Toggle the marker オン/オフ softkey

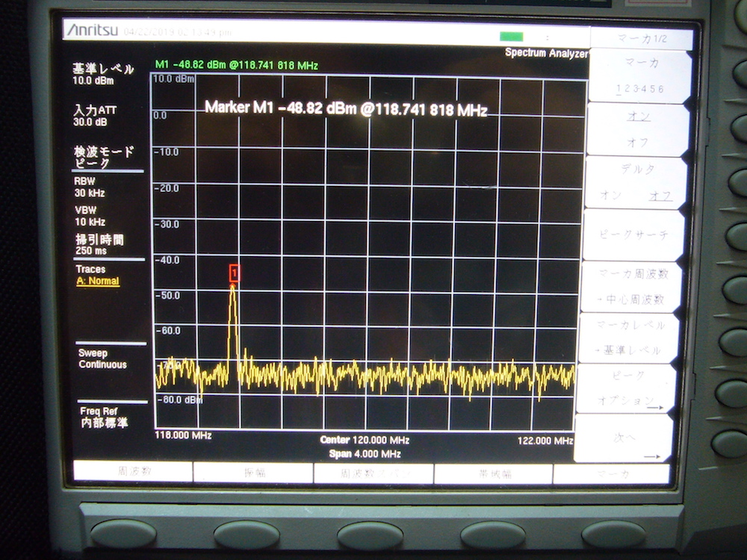pyautogui.click(x=636, y=129)
